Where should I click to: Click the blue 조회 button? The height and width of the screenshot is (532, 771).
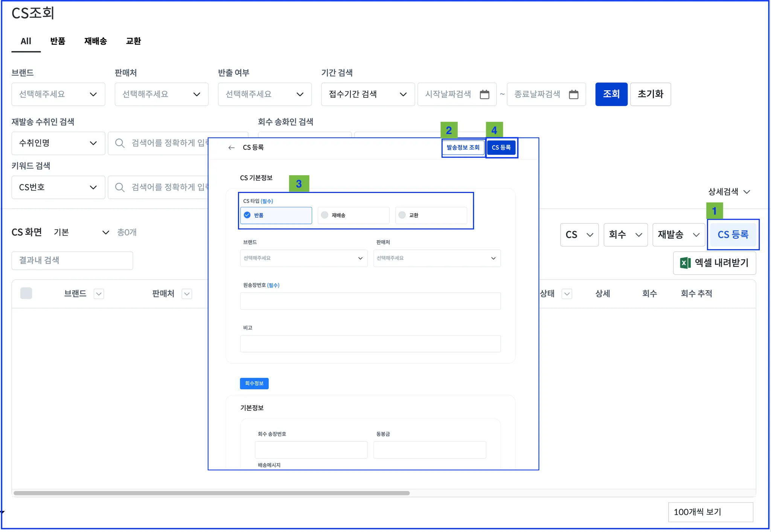611,94
